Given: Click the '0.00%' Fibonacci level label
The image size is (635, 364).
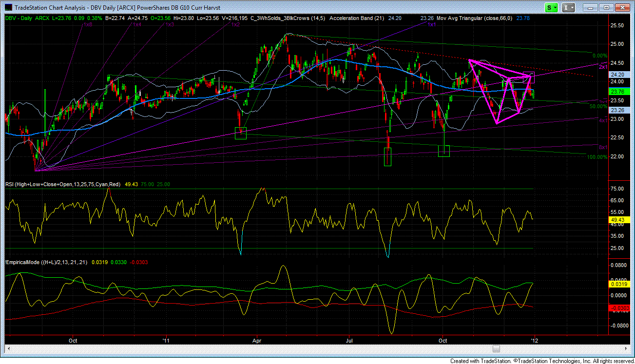Looking at the screenshot, I should click(600, 56).
